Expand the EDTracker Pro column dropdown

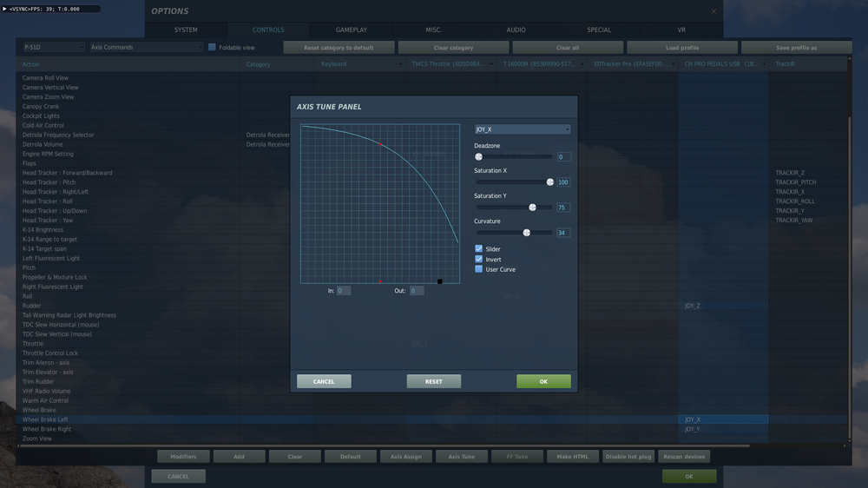(x=674, y=64)
